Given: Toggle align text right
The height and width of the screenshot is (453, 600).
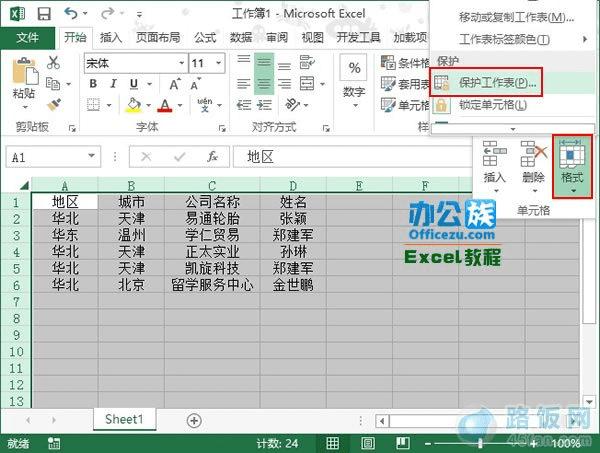Looking at the screenshot, I should pyautogui.click(x=284, y=83).
